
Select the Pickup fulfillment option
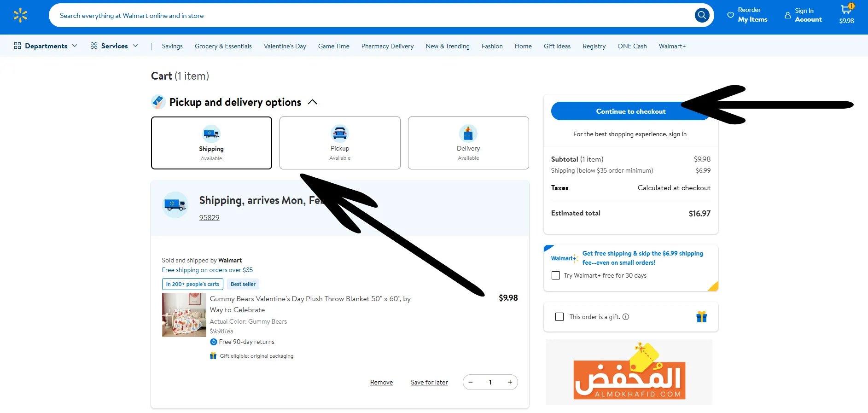pos(340,143)
